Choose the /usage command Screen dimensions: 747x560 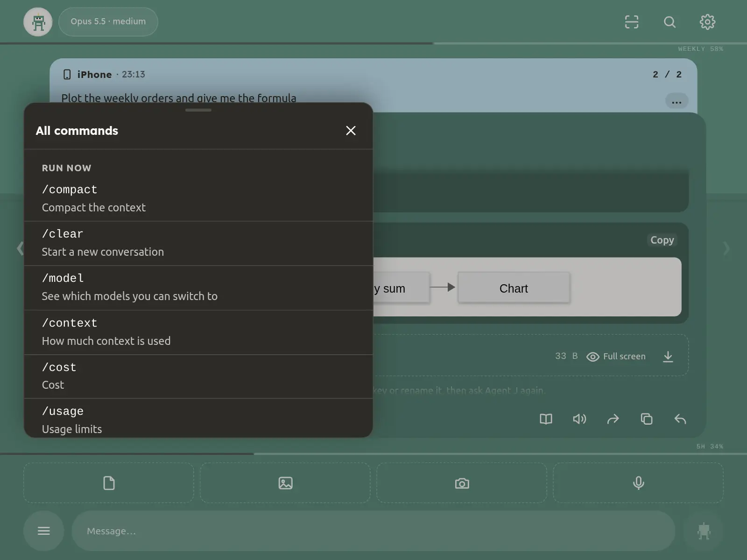click(x=198, y=418)
